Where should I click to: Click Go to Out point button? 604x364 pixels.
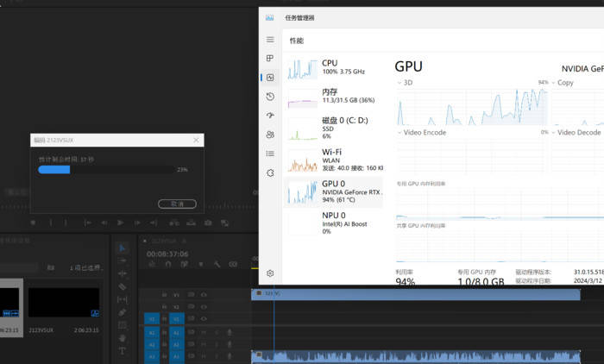(x=154, y=223)
